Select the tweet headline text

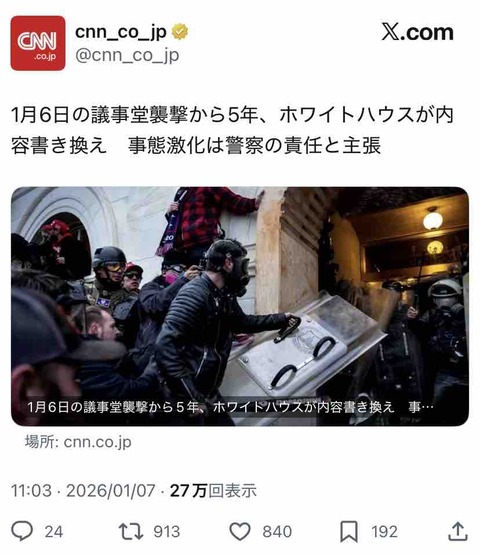pyautogui.click(x=232, y=130)
